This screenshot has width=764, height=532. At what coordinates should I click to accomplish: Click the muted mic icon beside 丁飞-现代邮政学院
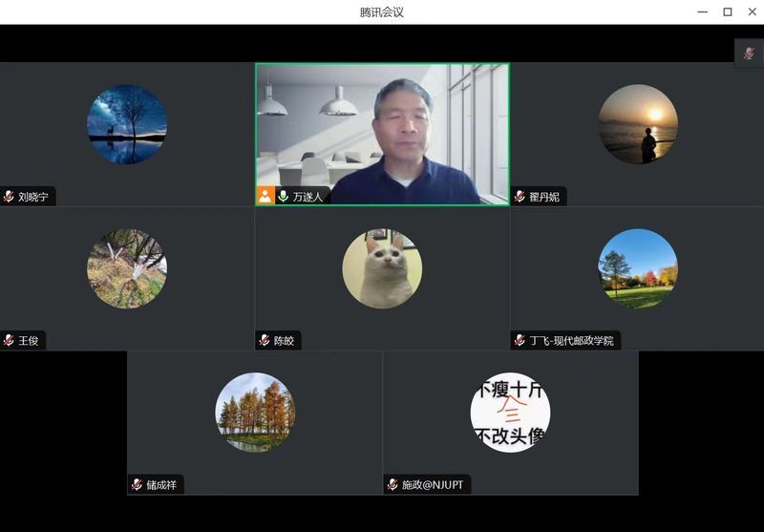coord(520,340)
